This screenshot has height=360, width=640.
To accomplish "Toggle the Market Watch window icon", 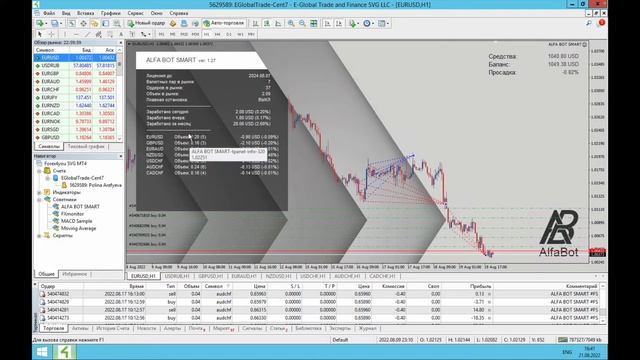I will [x=72, y=23].
